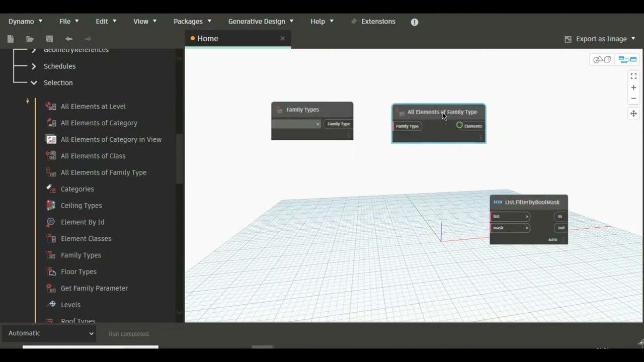
Task: Click the Element Classes node icon
Action: point(51,238)
